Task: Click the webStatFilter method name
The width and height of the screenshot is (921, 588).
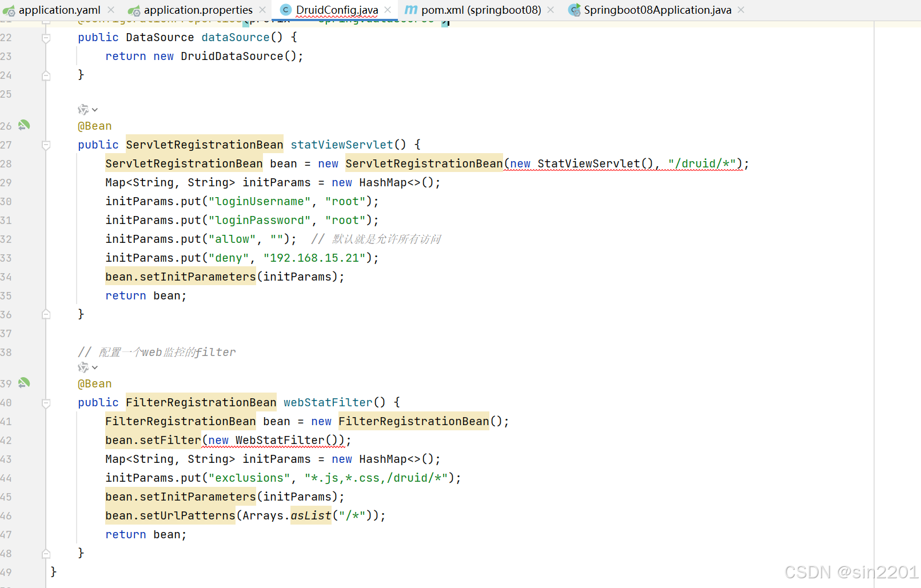Action: [328, 402]
